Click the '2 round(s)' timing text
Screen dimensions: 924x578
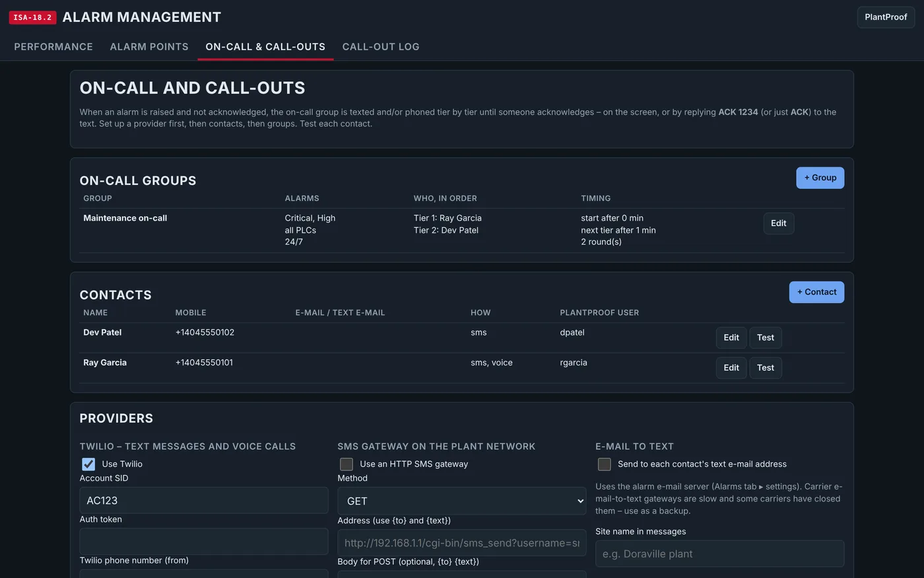[601, 242]
